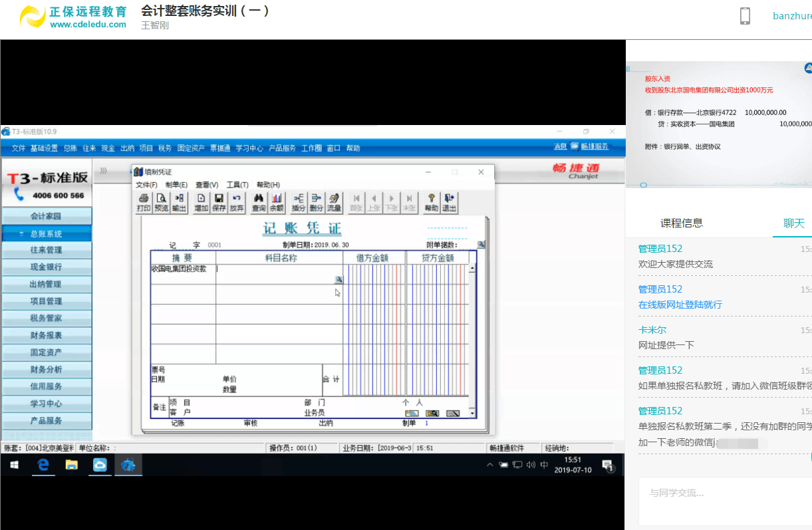812x530 pixels.
Task: Open the account lookup magnifier in 科目名称
Action: (339, 279)
